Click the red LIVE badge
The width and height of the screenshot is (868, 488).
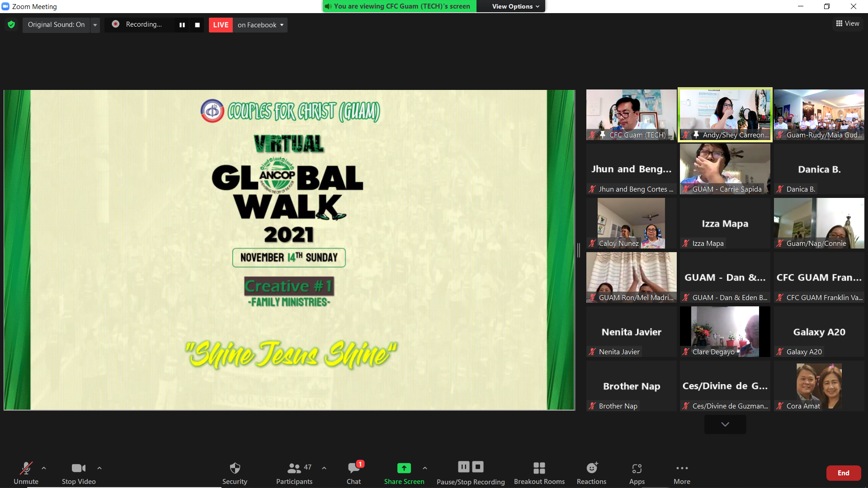[x=221, y=25]
